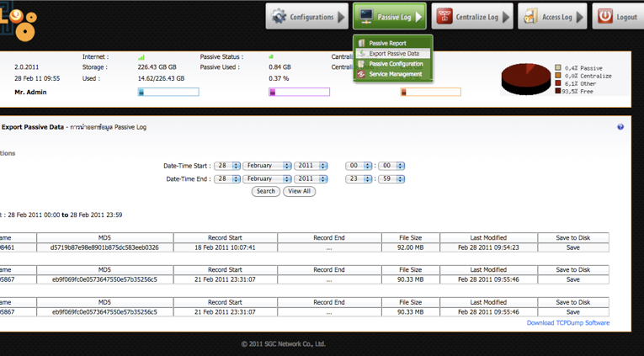Open the start day dropdown showing 28
The image size is (644, 356).
227,166
